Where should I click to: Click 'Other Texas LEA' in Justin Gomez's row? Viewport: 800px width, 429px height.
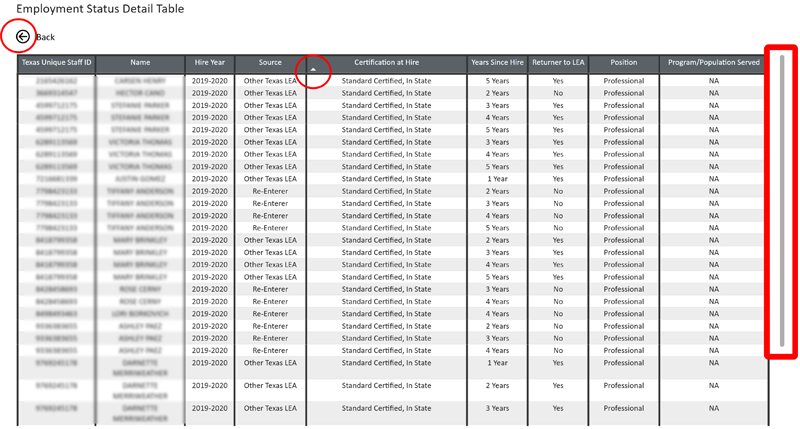(x=270, y=179)
